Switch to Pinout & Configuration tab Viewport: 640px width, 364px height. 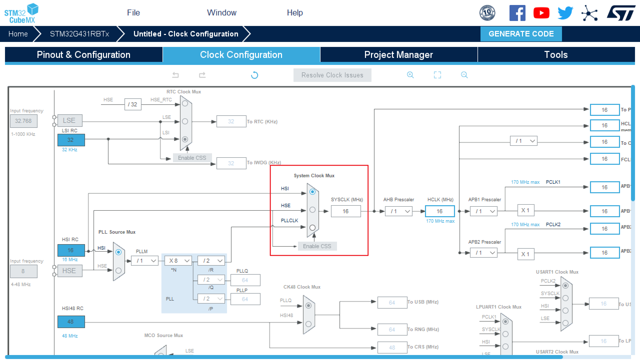(x=83, y=55)
